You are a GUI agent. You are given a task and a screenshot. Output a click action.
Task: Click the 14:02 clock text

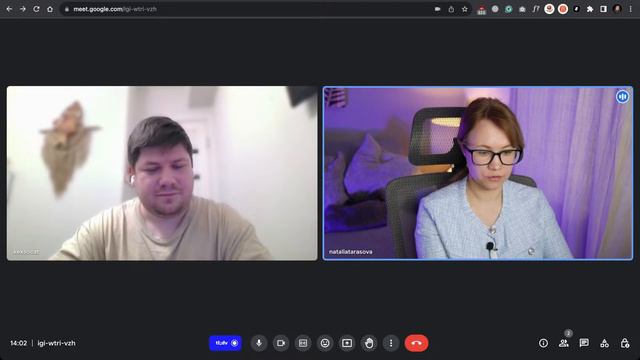pyautogui.click(x=18, y=343)
